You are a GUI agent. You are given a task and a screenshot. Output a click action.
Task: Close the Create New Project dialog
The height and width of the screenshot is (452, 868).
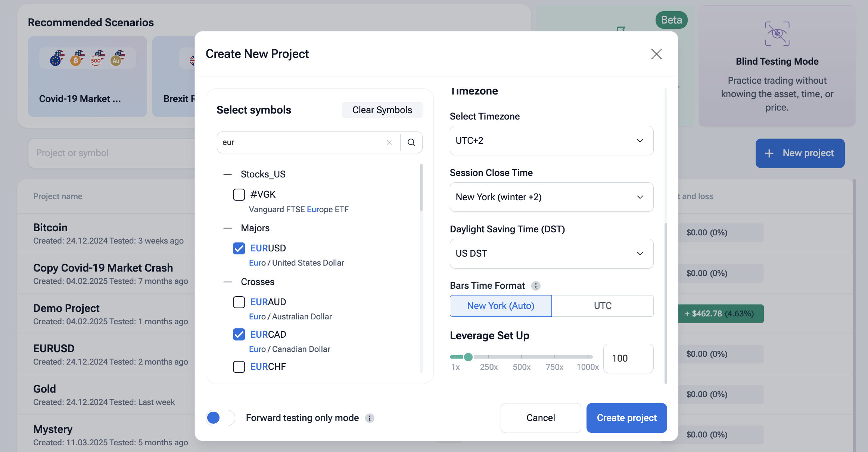click(656, 54)
